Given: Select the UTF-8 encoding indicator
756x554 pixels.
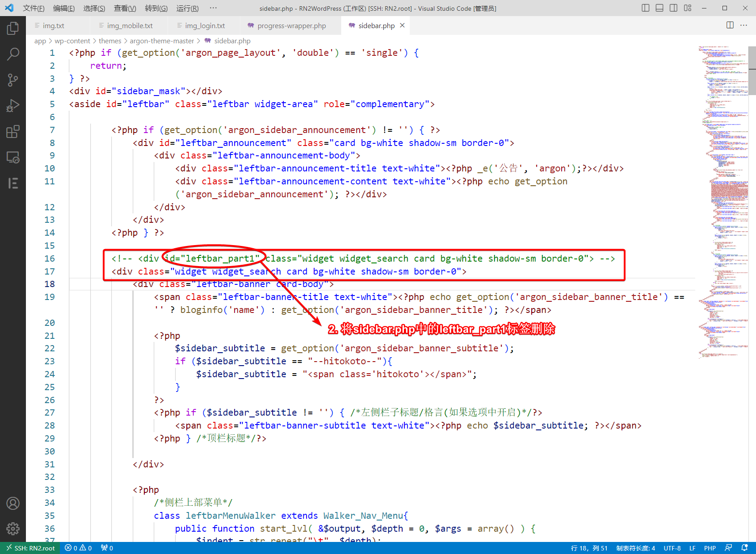Looking at the screenshot, I should [672, 548].
